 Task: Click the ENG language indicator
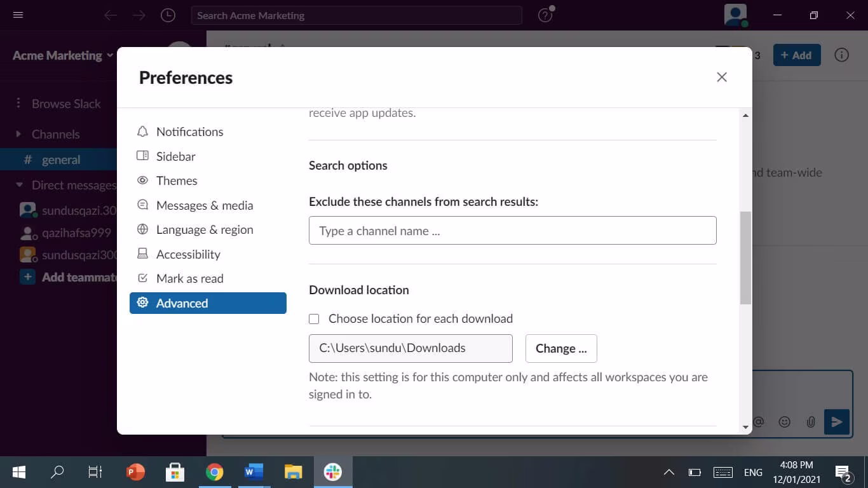click(x=753, y=472)
